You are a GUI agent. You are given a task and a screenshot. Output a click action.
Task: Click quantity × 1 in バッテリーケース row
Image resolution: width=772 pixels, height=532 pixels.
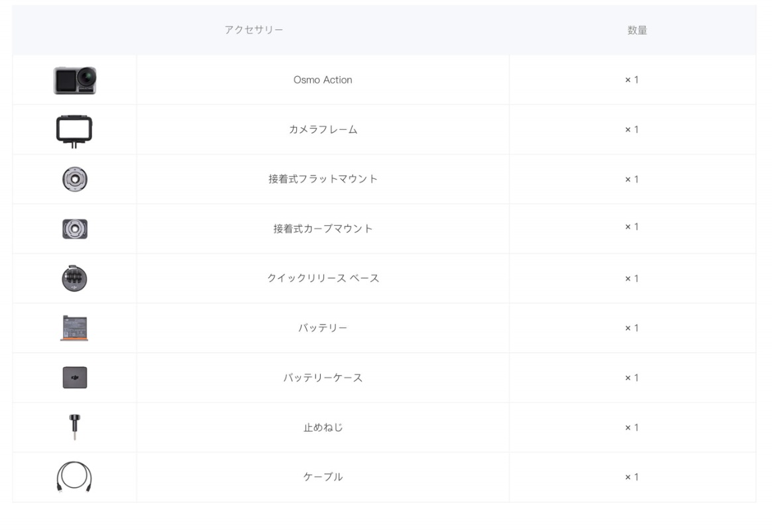point(632,378)
